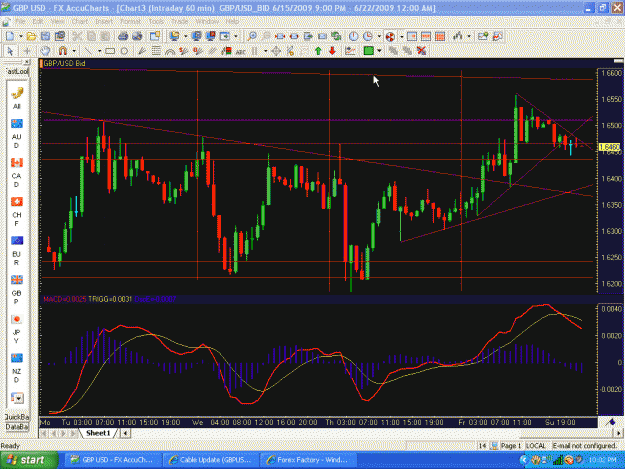Image resolution: width=625 pixels, height=469 pixels.
Task: Click the red X delete drawings icon
Action: 421,51
